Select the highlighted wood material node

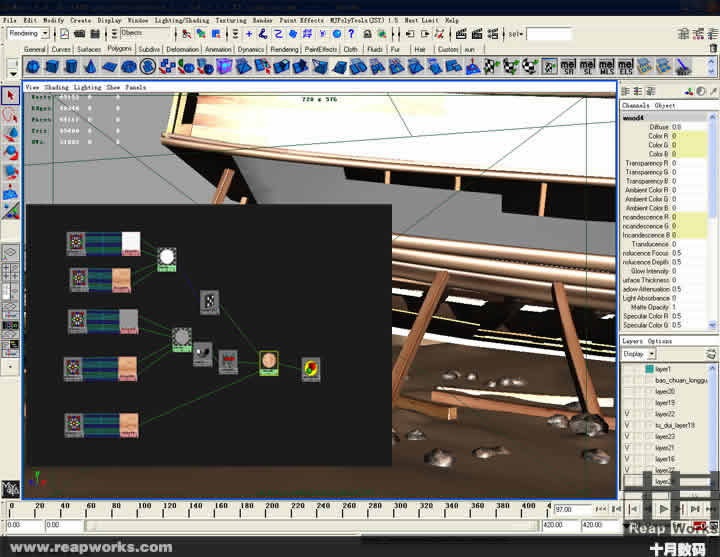tap(268, 362)
